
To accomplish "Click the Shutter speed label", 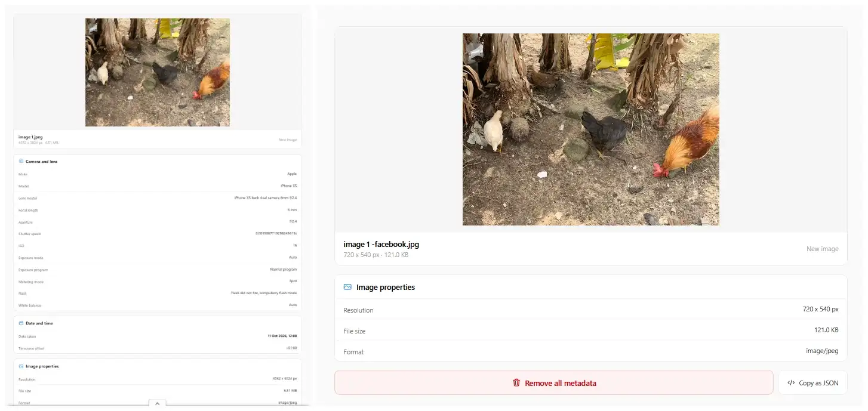I will [29, 234].
